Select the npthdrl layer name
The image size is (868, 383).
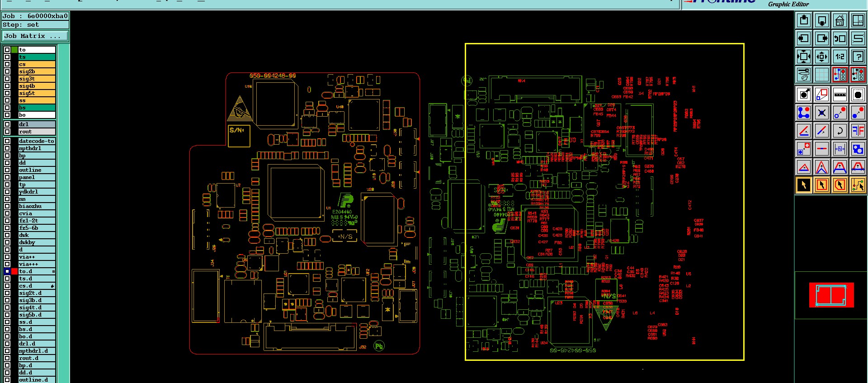click(x=37, y=148)
